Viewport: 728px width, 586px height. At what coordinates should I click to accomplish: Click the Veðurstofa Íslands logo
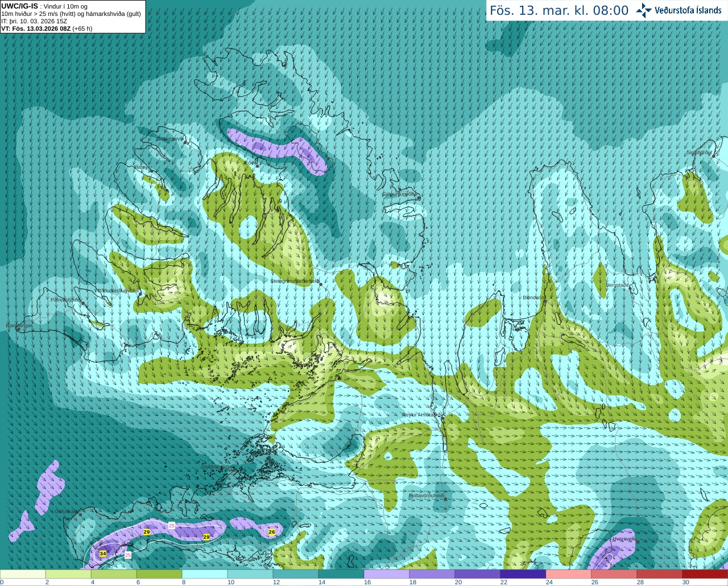point(678,10)
